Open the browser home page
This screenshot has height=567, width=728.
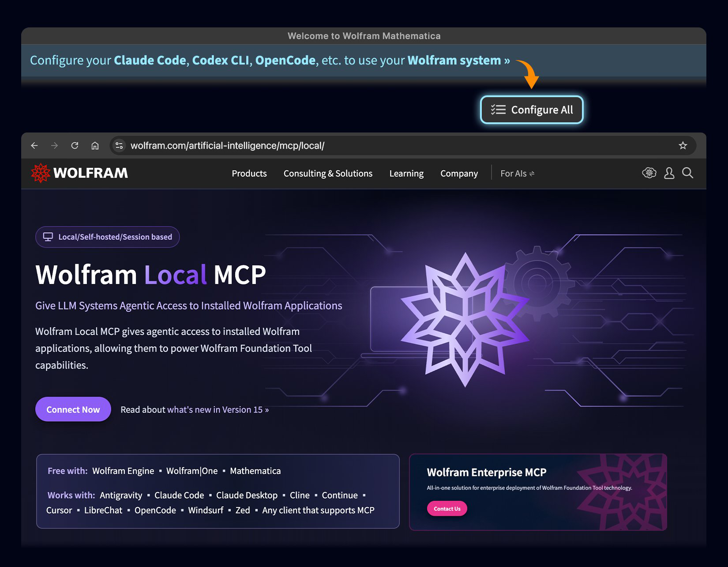(95, 145)
